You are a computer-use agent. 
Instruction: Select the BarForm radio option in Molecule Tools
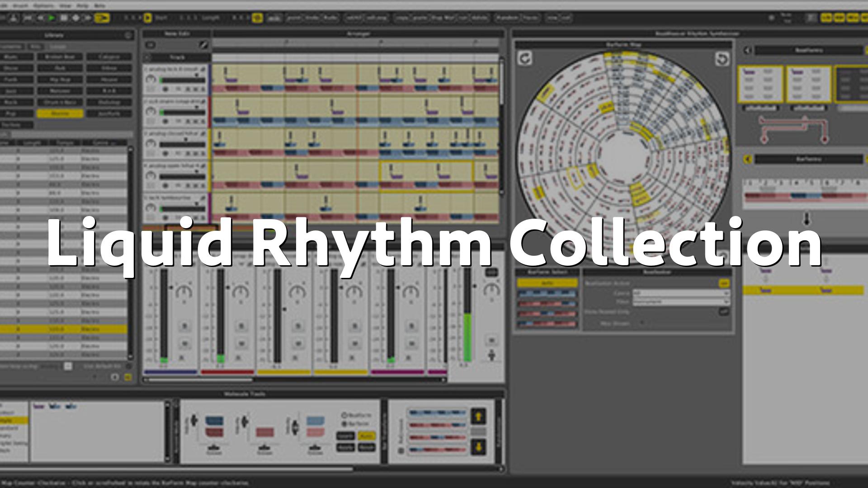coord(344,424)
